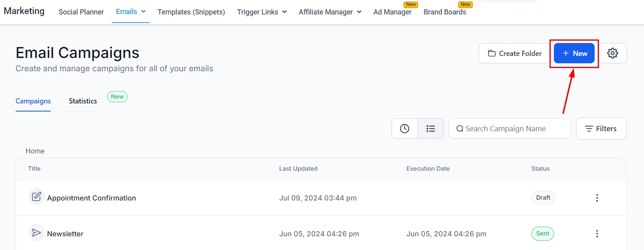Expand the Affiliate Manager dropdown

[330, 12]
